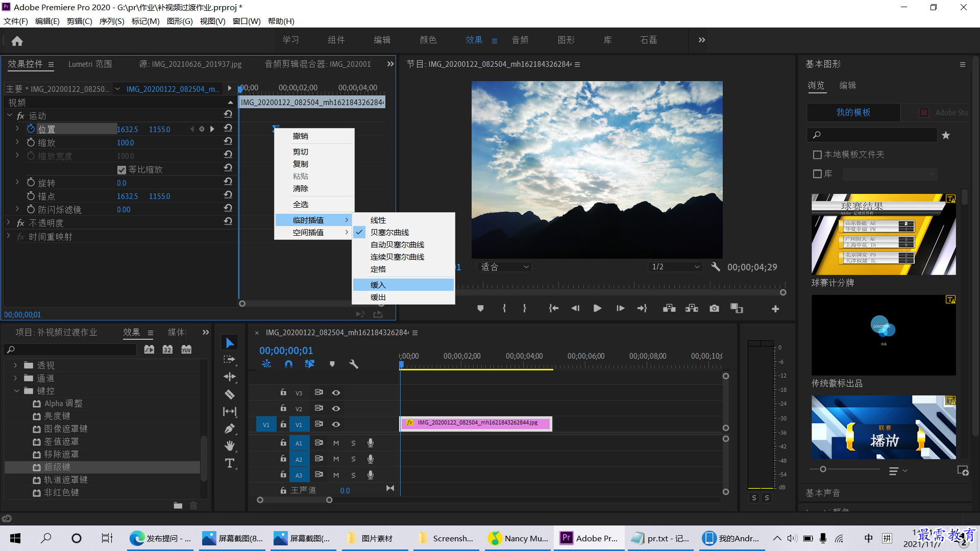The image size is (980, 551).
Task: Toggle Position animation stopwatch
Action: click(31, 129)
